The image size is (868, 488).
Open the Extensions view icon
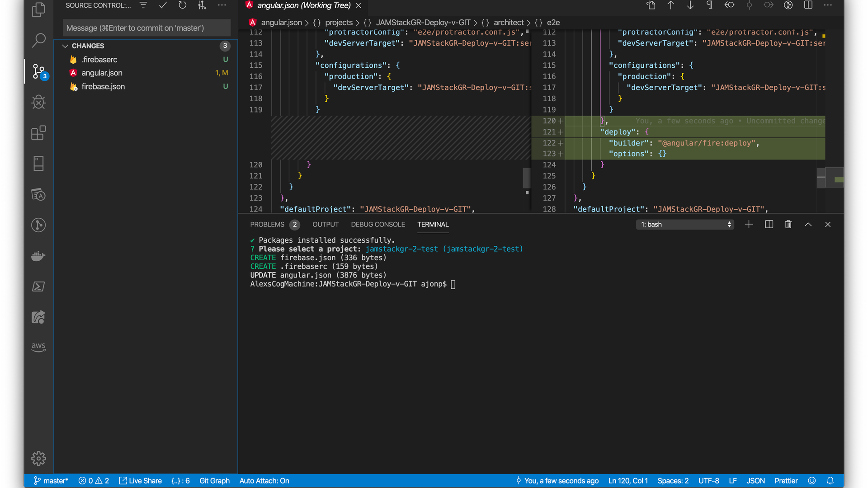pyautogui.click(x=38, y=133)
